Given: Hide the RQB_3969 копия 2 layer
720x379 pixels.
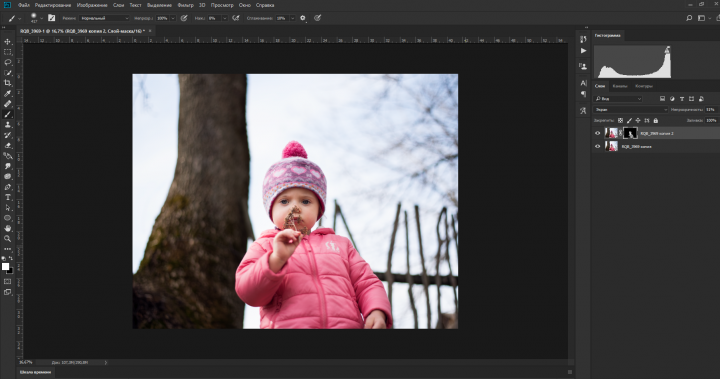Looking at the screenshot, I should pyautogui.click(x=597, y=133).
